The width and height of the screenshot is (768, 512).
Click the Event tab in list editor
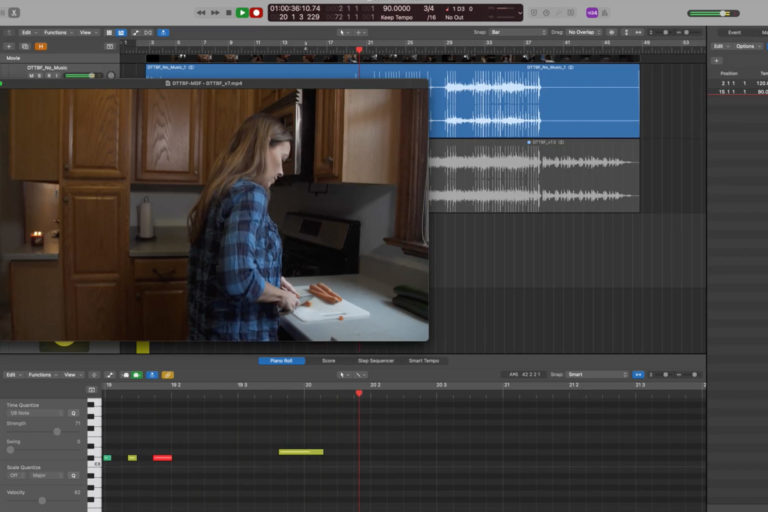click(x=734, y=32)
